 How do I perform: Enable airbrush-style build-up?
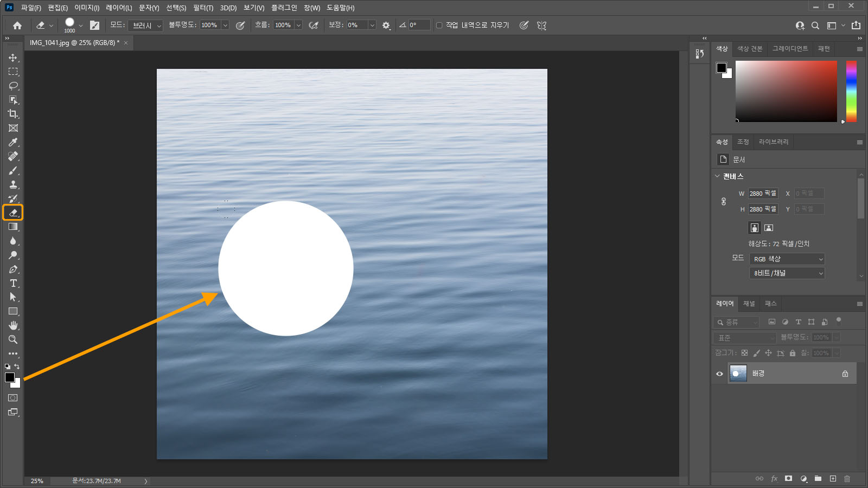pos(314,25)
